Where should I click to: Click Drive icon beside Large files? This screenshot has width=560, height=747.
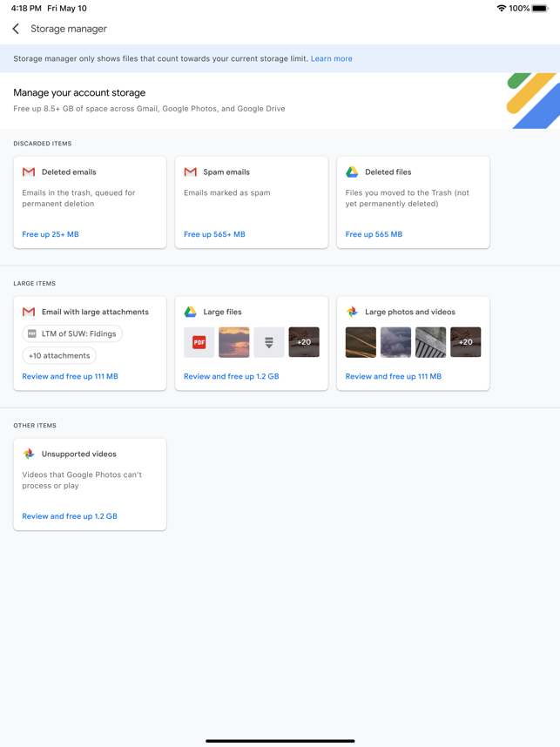pos(190,312)
